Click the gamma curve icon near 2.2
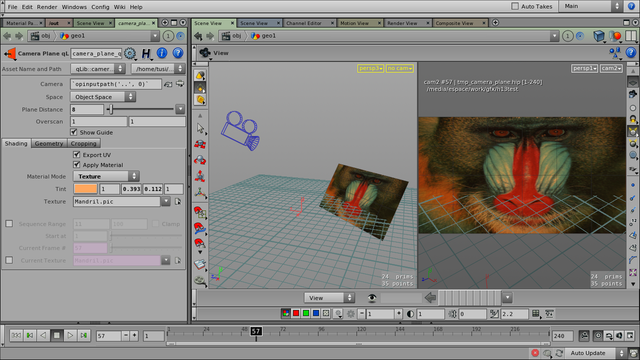Viewport: 640px width, 360px height. click(x=494, y=314)
